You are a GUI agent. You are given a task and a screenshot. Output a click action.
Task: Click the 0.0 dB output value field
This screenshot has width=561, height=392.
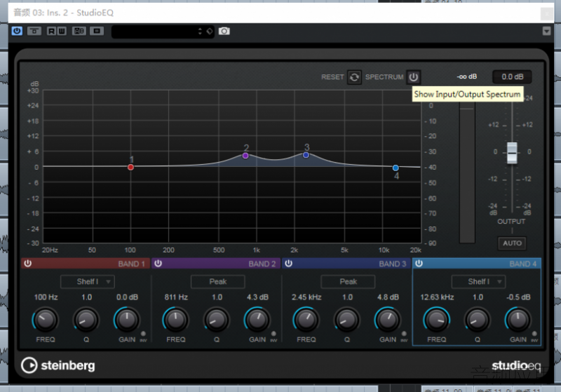512,77
